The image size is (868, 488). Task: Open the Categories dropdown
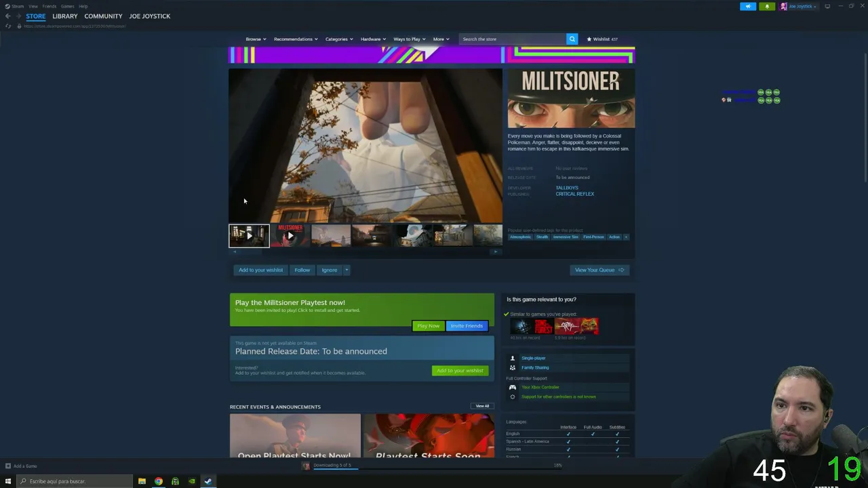(339, 39)
